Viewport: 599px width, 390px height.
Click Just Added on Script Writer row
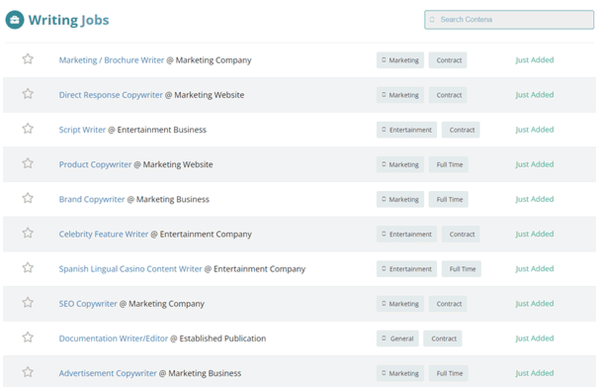(x=534, y=129)
